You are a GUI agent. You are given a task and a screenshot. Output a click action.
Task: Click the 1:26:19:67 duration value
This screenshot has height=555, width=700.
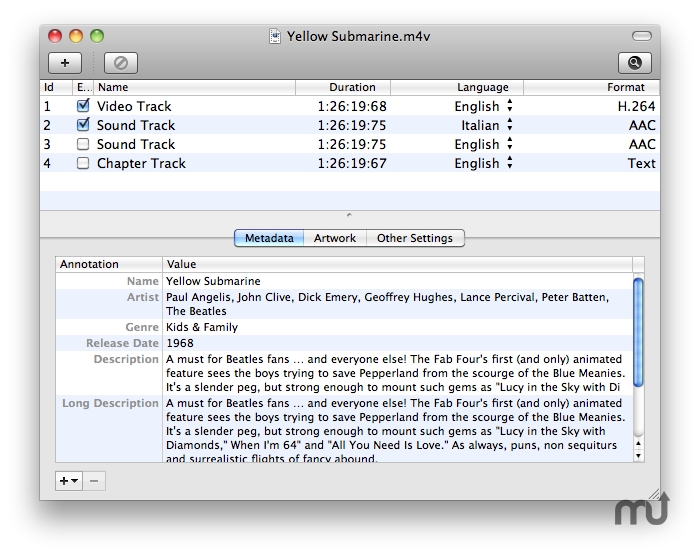click(352, 163)
